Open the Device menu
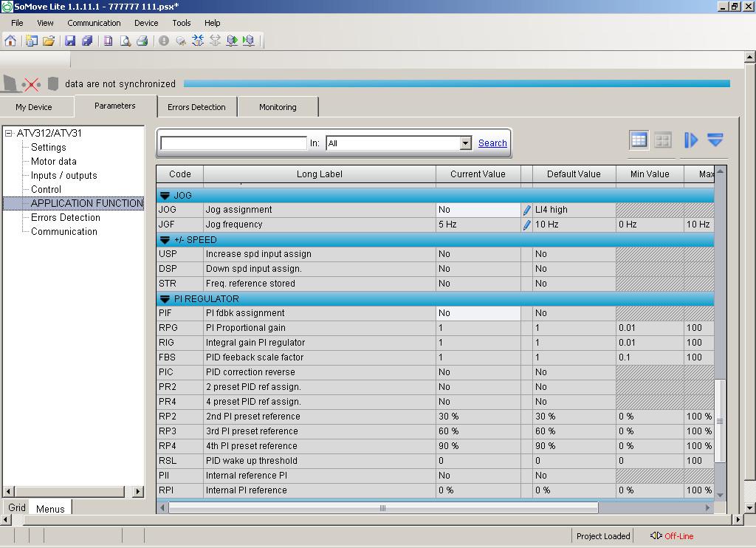Image resolution: width=756 pixels, height=548 pixels. coord(146,23)
